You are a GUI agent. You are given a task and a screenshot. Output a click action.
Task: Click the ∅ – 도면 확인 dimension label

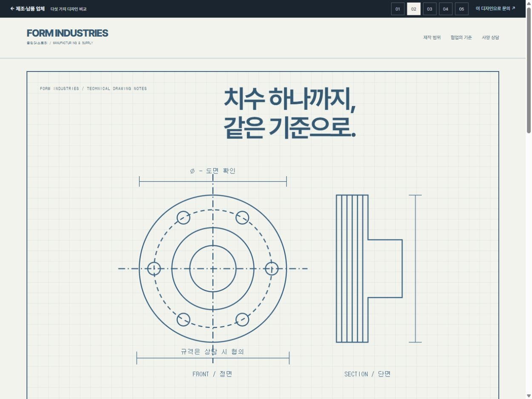click(x=213, y=171)
